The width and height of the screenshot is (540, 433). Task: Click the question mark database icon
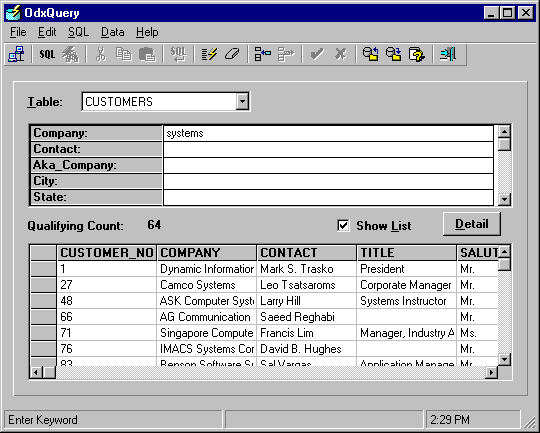point(417,54)
